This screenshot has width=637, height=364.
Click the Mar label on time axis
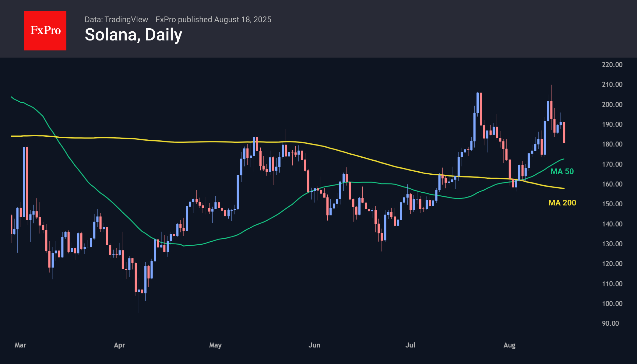[20, 345]
